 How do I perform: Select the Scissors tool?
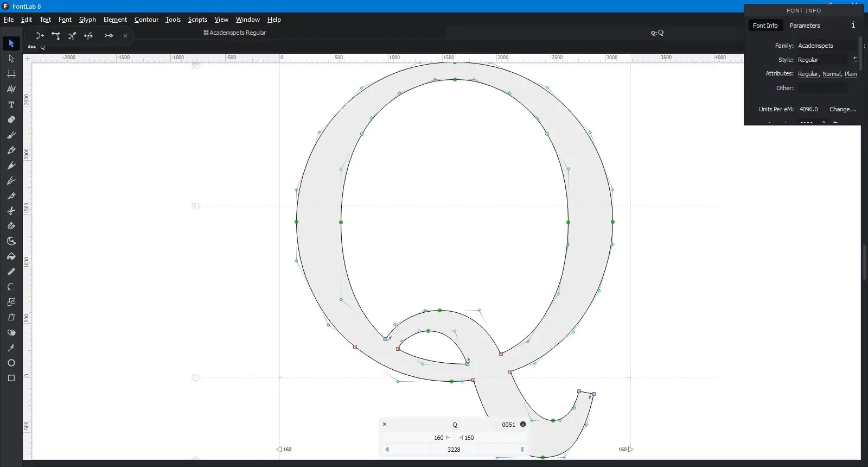pos(11,211)
